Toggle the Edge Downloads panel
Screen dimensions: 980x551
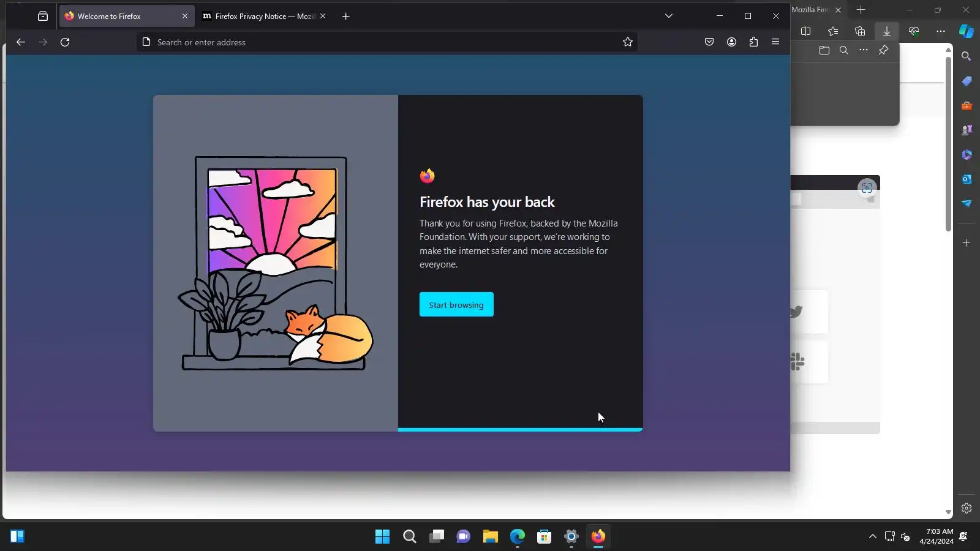[887, 31]
